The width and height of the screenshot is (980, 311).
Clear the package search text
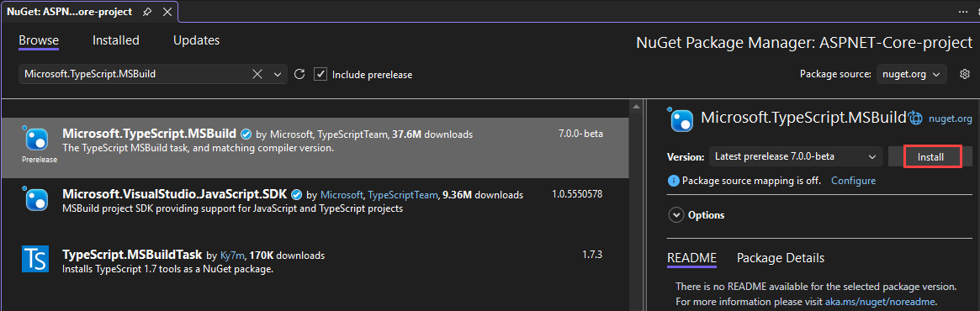point(257,74)
